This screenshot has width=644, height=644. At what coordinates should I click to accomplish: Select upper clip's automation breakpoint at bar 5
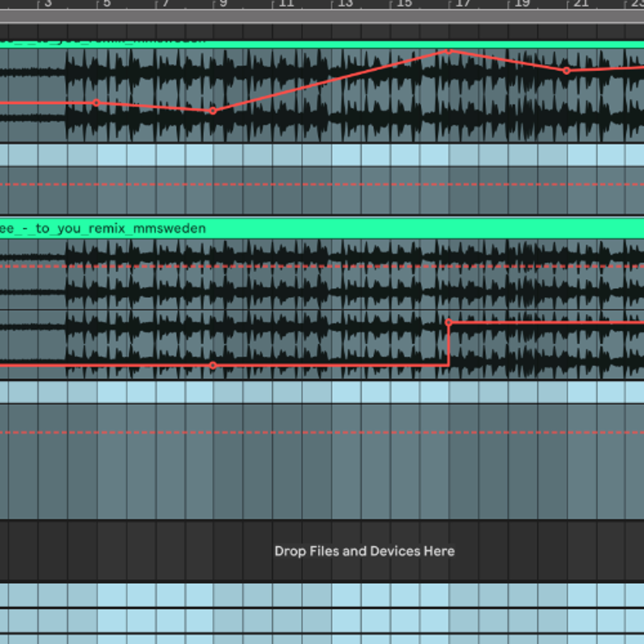pos(96,103)
